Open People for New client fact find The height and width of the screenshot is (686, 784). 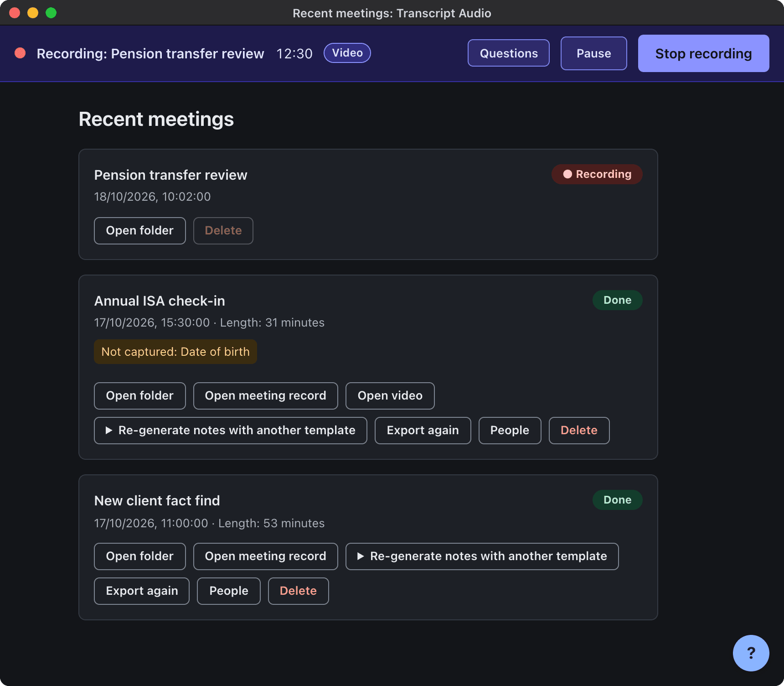click(229, 591)
